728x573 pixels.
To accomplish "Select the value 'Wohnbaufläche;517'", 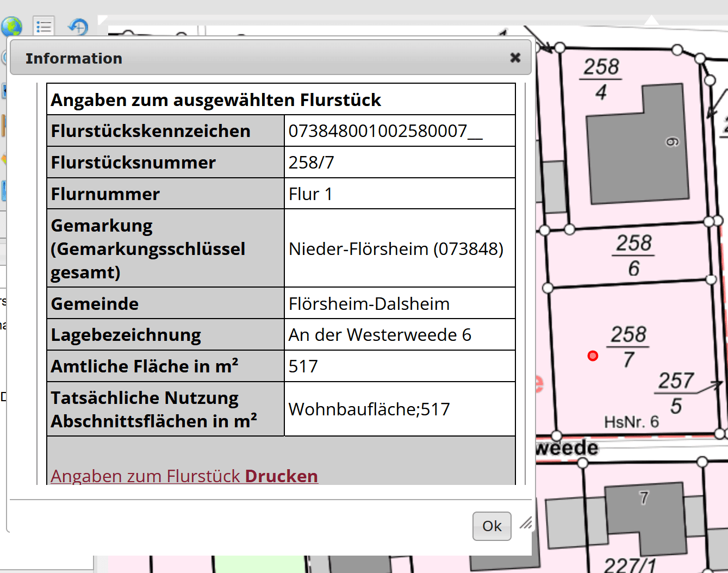I will (369, 409).
